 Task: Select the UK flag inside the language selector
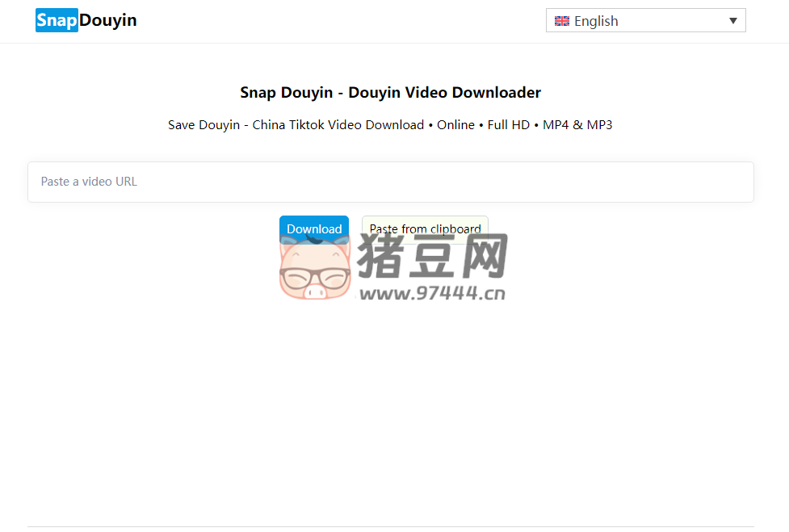click(561, 21)
